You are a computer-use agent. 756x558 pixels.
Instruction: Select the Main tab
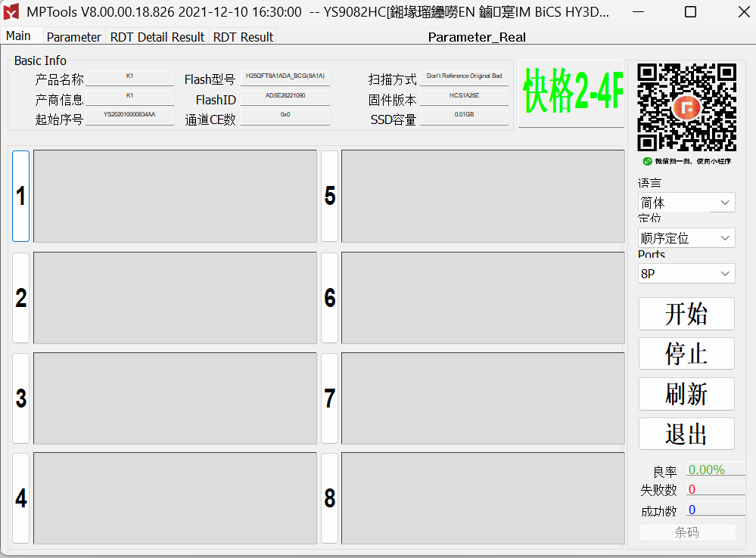(18, 36)
